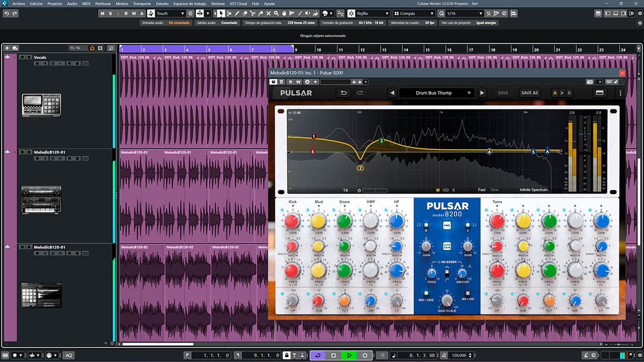
Task: Open the Pulsar three-dot options menu
Action: point(620,93)
